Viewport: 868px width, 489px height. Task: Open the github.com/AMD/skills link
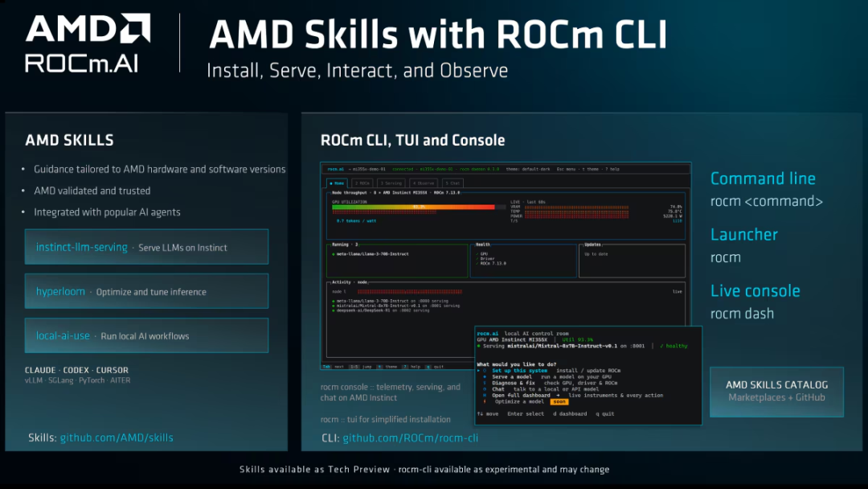pyautogui.click(x=117, y=438)
